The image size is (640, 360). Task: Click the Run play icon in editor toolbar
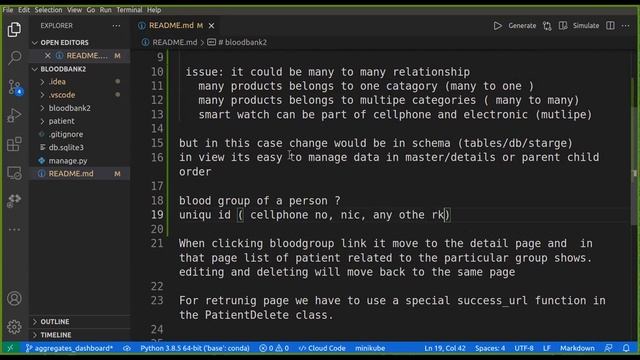pos(498,26)
